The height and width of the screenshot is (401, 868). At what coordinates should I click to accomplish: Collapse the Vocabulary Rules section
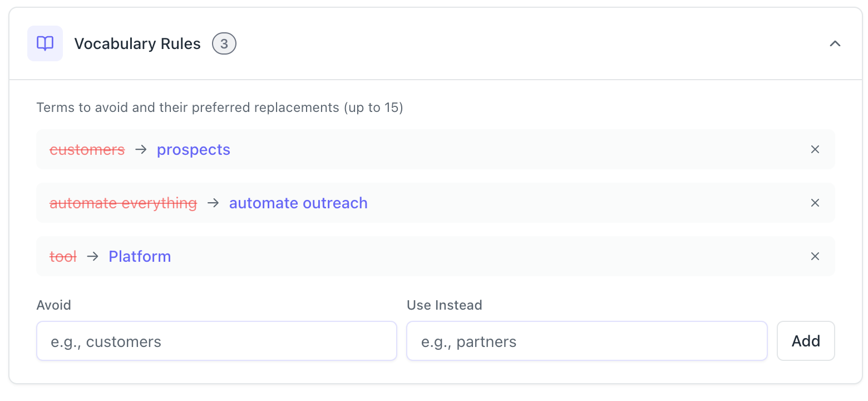click(835, 43)
